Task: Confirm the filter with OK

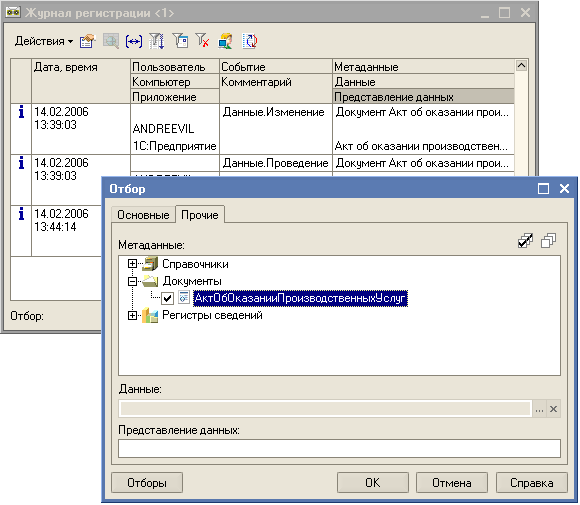Action: 372,482
